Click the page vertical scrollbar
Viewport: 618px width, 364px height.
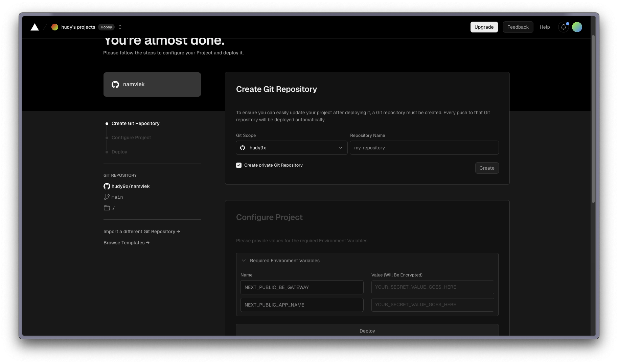pyautogui.click(x=593, y=119)
